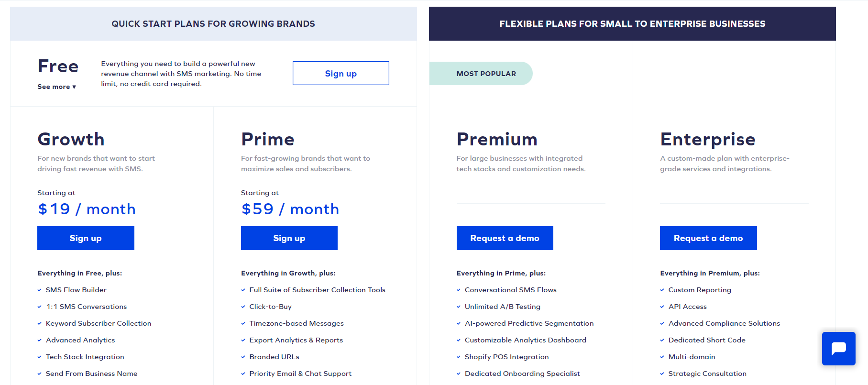Viewport: 868px width, 385px height.
Task: Request a demo for Premium plan
Action: [505, 238]
